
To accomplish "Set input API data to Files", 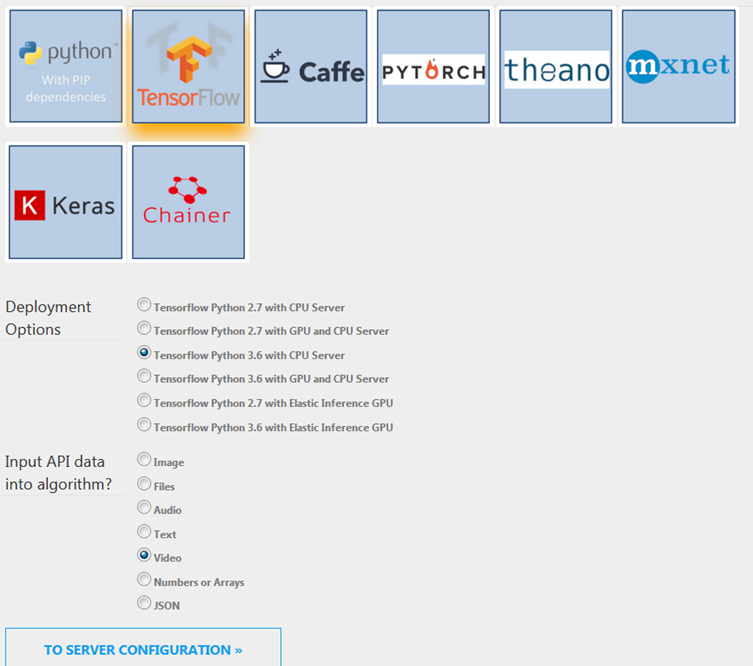I will 144,483.
